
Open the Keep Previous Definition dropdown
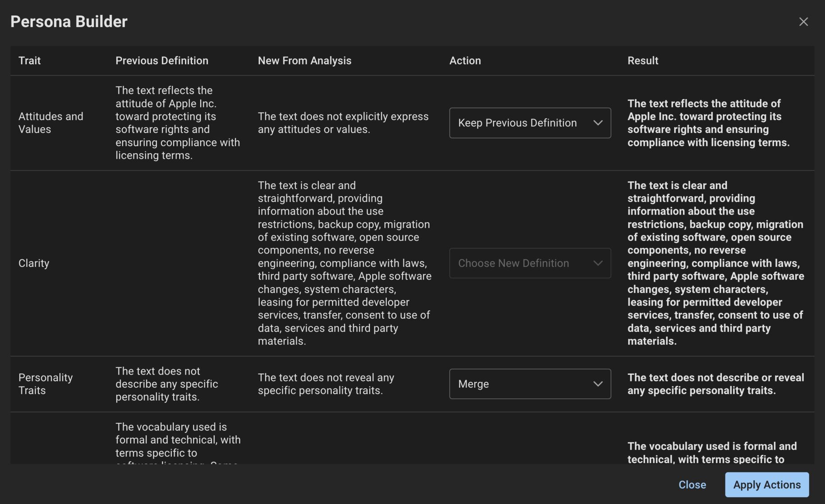click(x=530, y=123)
